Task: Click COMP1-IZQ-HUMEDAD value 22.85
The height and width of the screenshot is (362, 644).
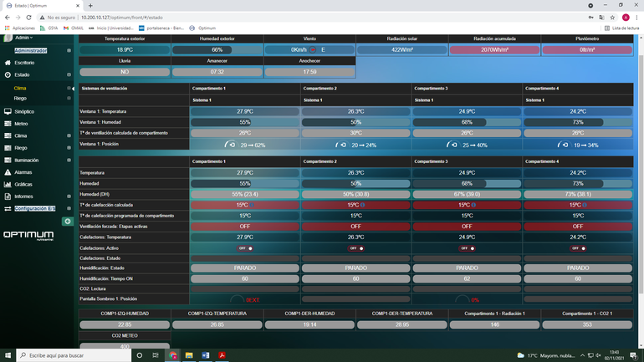Action: click(x=125, y=324)
